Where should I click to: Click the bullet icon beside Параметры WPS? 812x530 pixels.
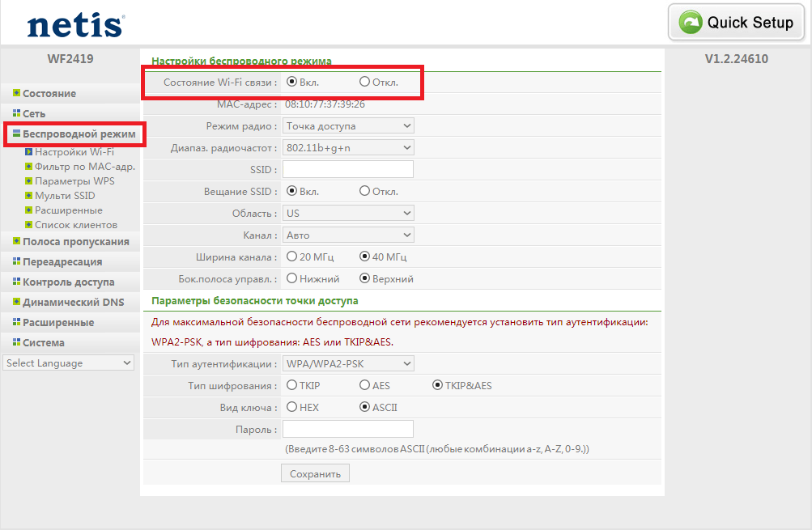click(x=28, y=181)
